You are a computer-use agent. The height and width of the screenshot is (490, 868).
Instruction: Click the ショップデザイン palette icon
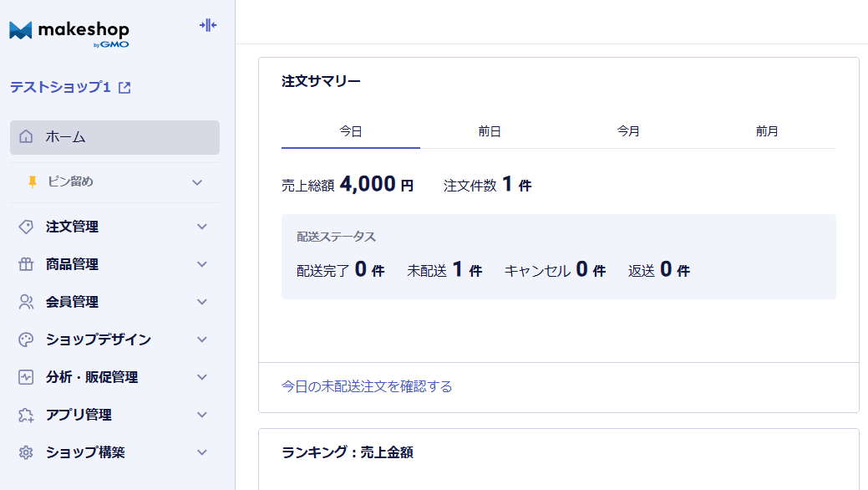click(x=26, y=339)
